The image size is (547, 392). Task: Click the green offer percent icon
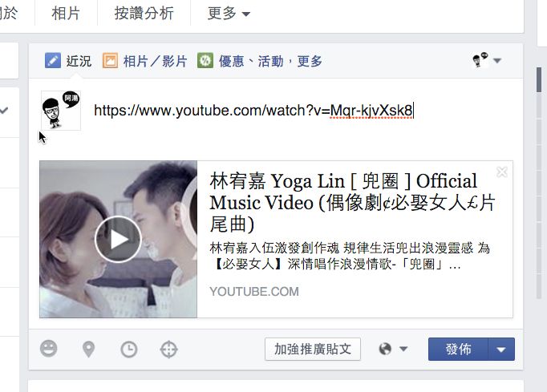[x=205, y=60]
